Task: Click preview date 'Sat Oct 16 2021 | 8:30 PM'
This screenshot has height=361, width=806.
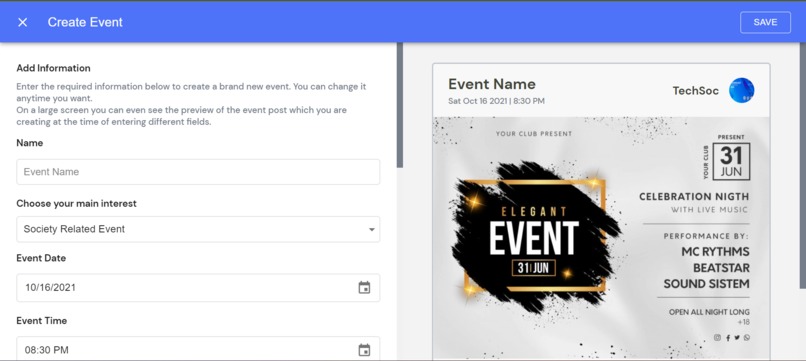Action: click(496, 101)
